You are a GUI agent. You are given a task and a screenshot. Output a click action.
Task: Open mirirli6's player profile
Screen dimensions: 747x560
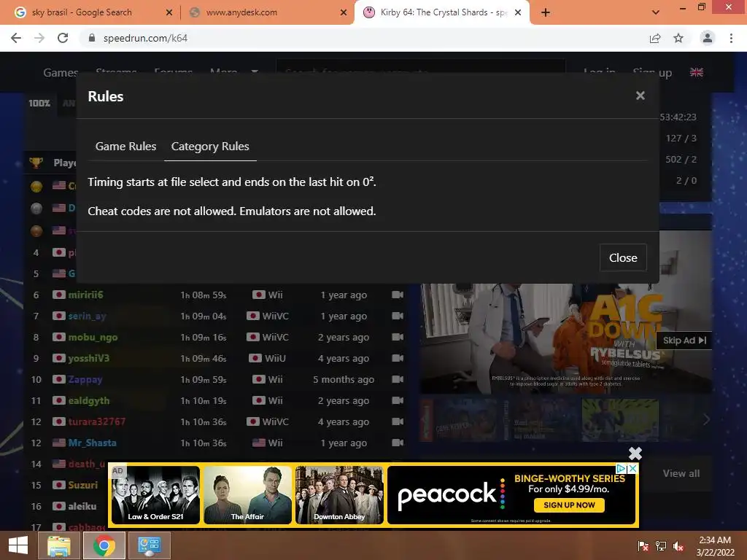point(85,295)
